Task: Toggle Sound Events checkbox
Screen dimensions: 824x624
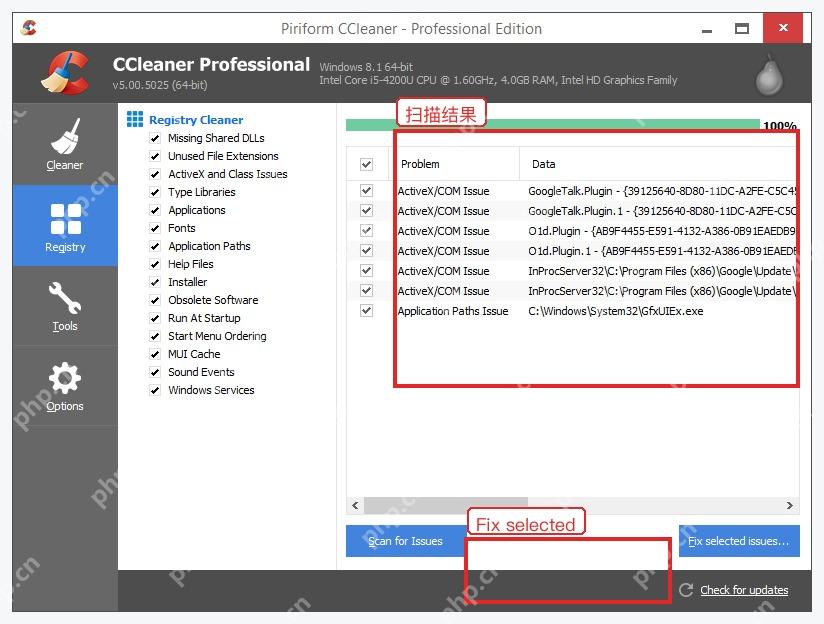Action: pos(155,372)
